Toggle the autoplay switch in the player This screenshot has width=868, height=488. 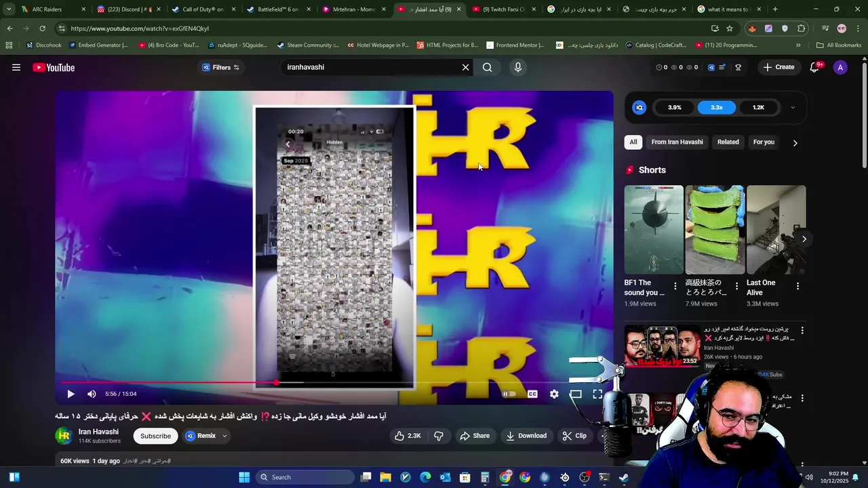[x=509, y=394]
